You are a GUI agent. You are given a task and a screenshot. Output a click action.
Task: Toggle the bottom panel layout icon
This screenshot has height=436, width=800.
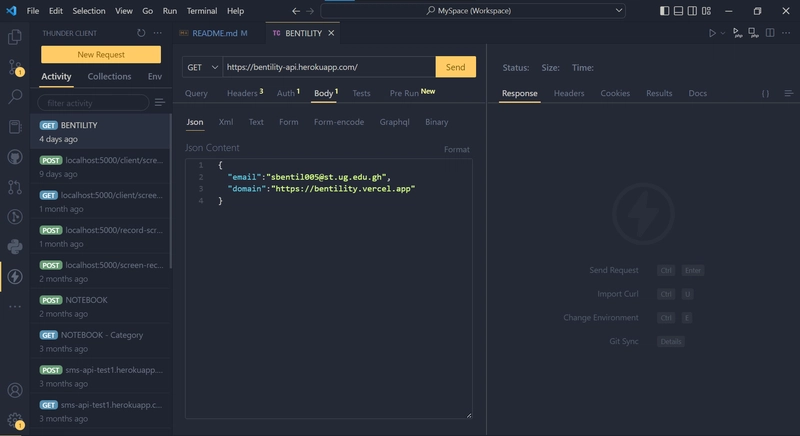(x=678, y=11)
